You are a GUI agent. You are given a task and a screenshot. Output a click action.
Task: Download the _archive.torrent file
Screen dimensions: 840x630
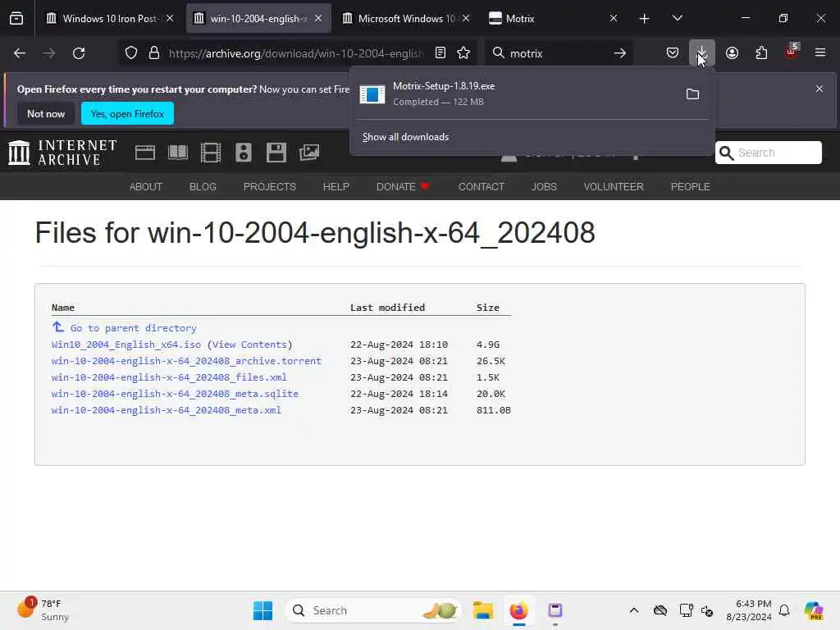click(x=186, y=361)
